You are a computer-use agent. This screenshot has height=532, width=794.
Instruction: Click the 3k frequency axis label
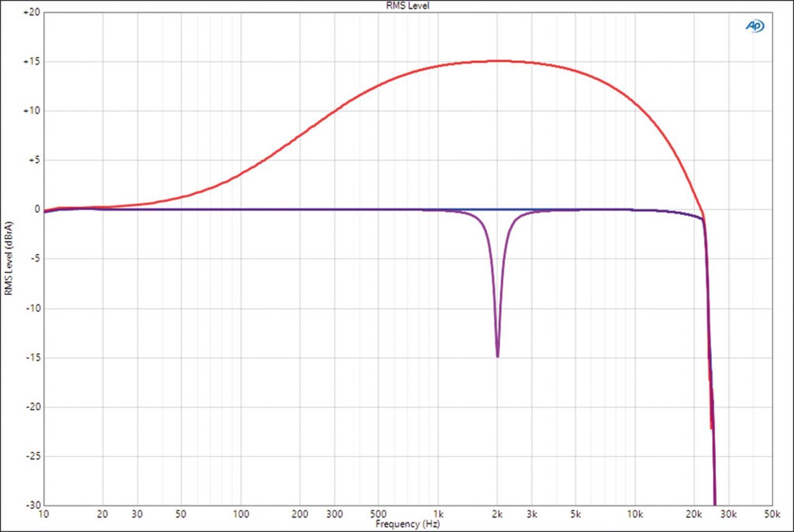(x=532, y=514)
